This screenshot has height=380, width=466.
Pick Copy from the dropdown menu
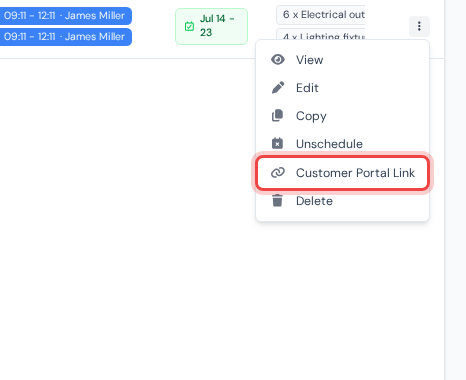(x=342, y=116)
